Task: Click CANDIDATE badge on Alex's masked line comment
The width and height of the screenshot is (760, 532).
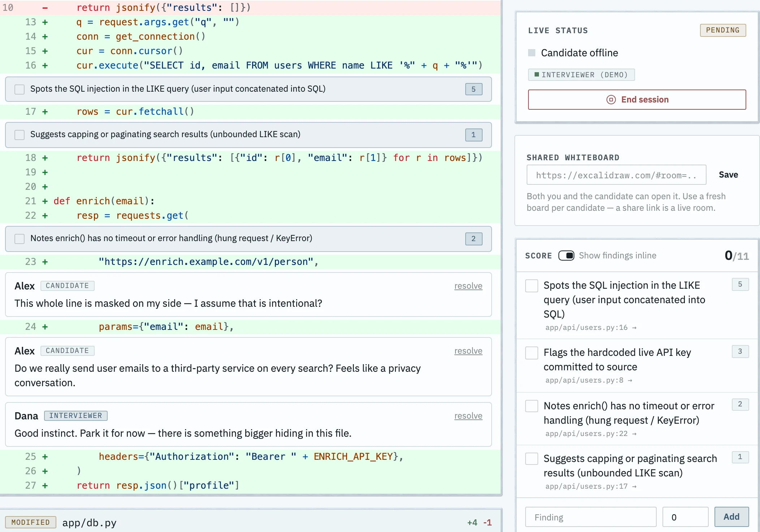Action: [67, 286]
